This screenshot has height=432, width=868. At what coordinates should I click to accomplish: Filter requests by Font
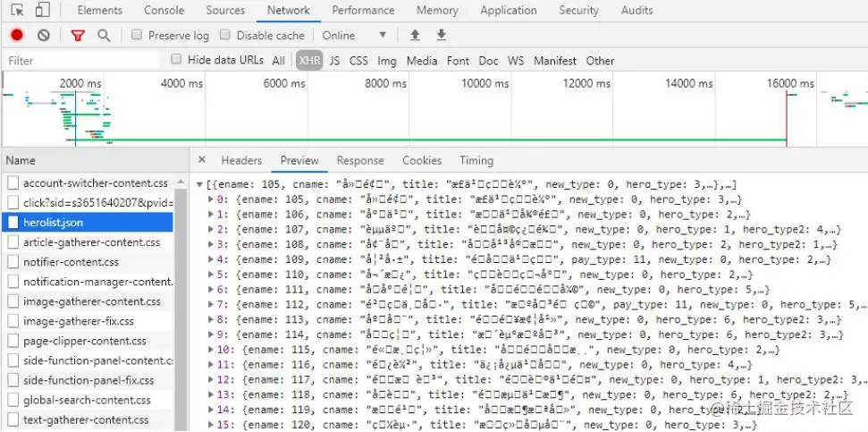click(x=458, y=61)
